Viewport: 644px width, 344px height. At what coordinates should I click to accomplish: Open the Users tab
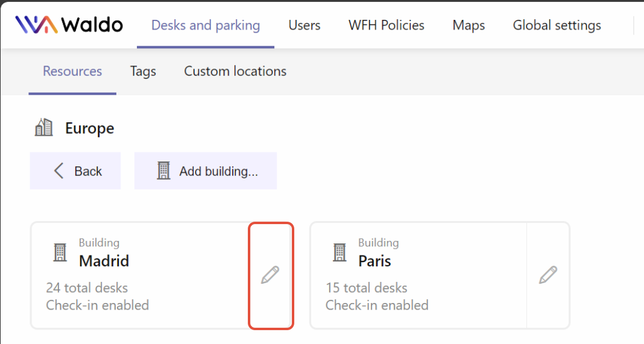[305, 25]
